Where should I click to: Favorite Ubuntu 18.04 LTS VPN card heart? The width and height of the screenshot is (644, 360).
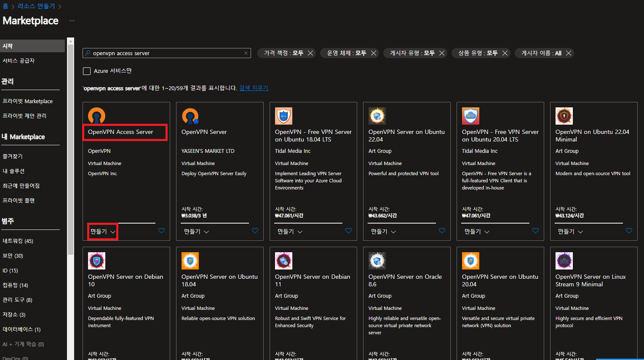coord(348,231)
